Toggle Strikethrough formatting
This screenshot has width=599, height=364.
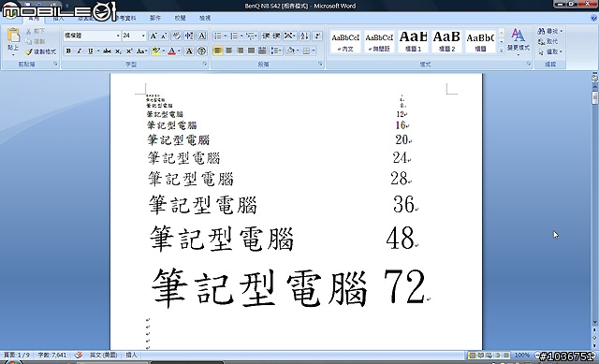108,51
